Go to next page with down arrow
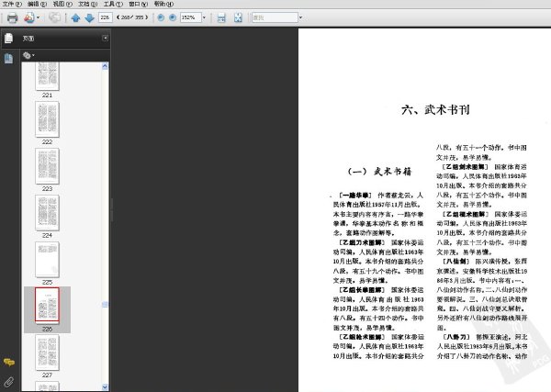This screenshot has width=551, height=392. [89, 17]
